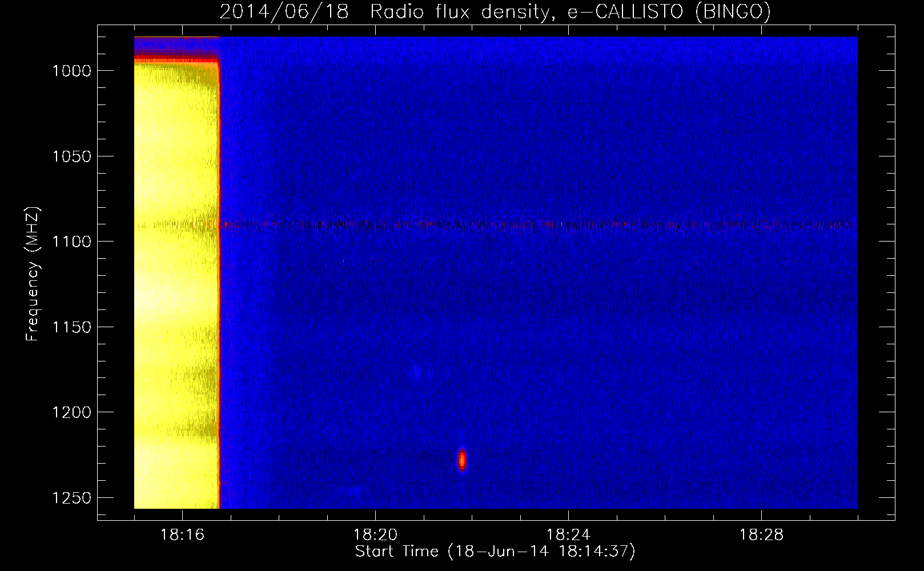Click the '1100' frequency axis label

click(71, 242)
